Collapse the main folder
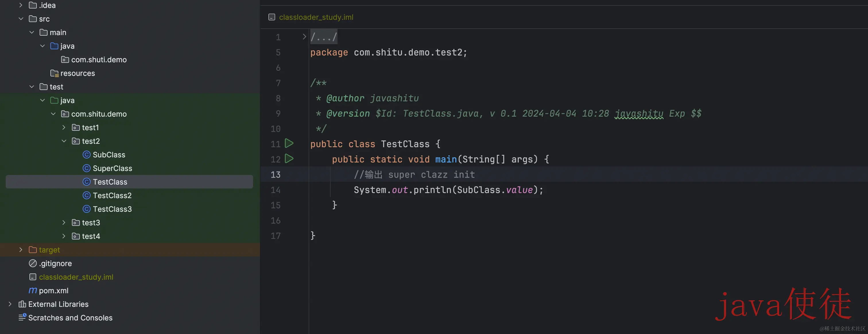The height and width of the screenshot is (334, 868). point(32,32)
